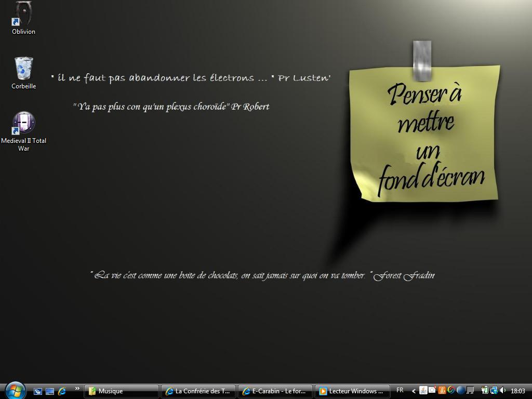Activate the La Confrérie des T... browser window
Image resolution: width=532 pixels, height=399 pixels.
(198, 391)
